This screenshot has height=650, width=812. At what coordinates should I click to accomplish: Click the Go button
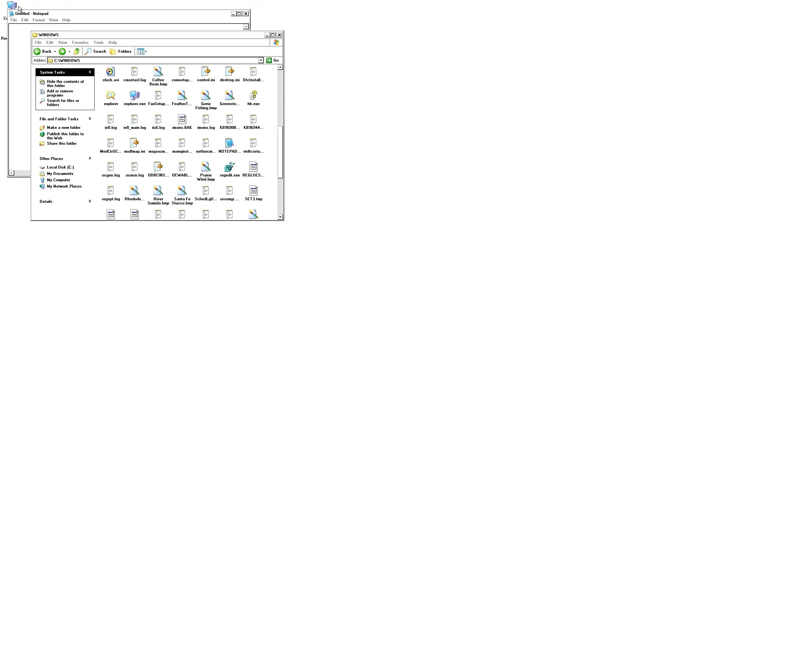point(272,60)
